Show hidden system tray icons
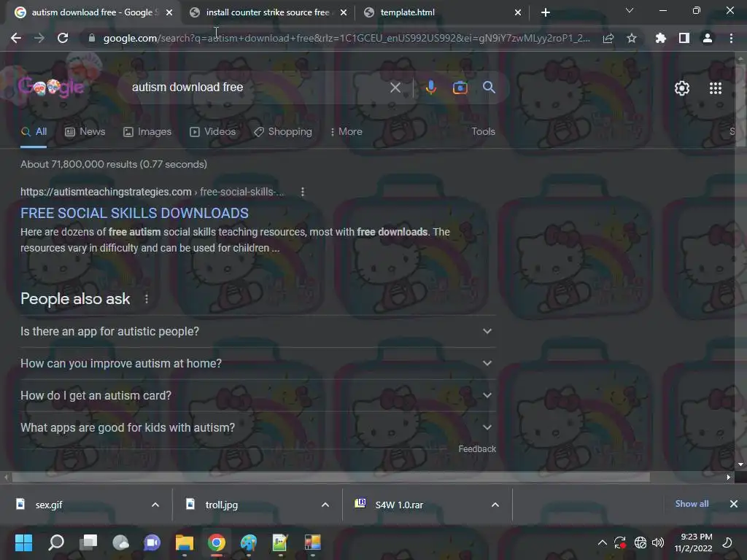The width and height of the screenshot is (747, 560). click(x=602, y=542)
